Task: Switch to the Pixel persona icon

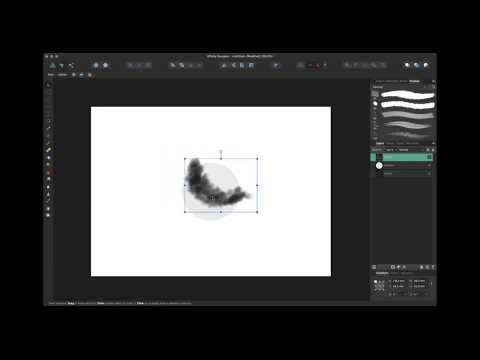Action: coord(61,65)
